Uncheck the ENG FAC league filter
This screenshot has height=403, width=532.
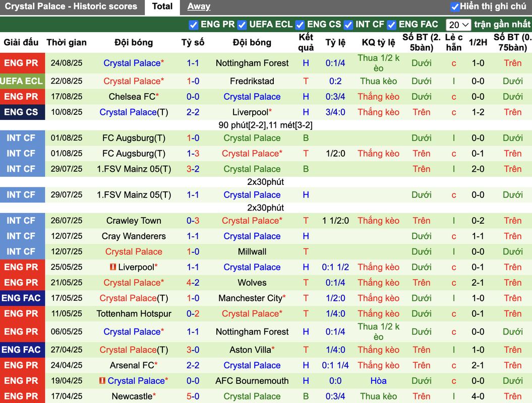(391, 25)
